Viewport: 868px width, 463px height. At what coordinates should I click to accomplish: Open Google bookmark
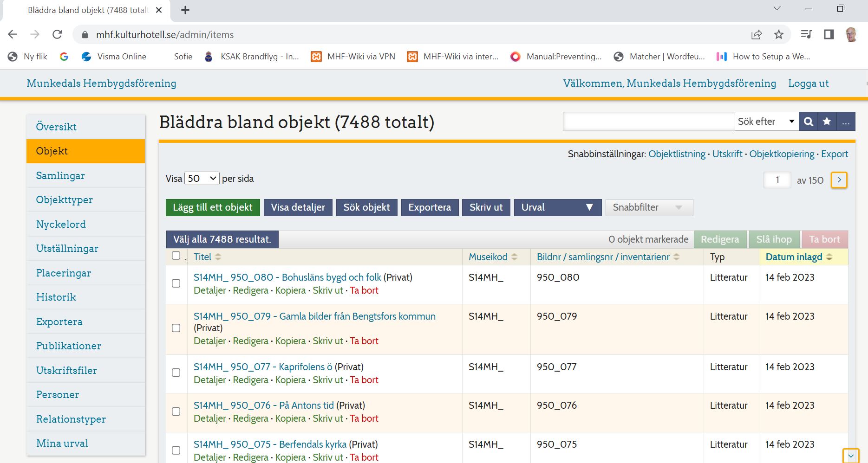64,57
